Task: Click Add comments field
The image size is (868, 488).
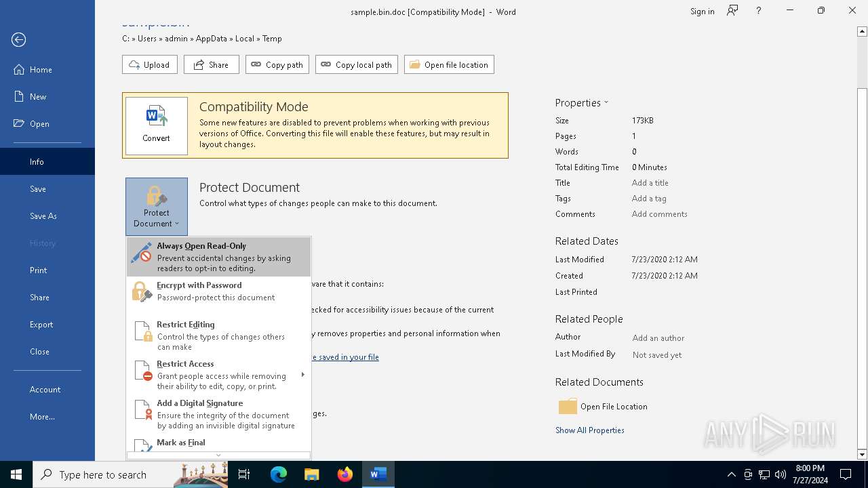Action: [660, 214]
